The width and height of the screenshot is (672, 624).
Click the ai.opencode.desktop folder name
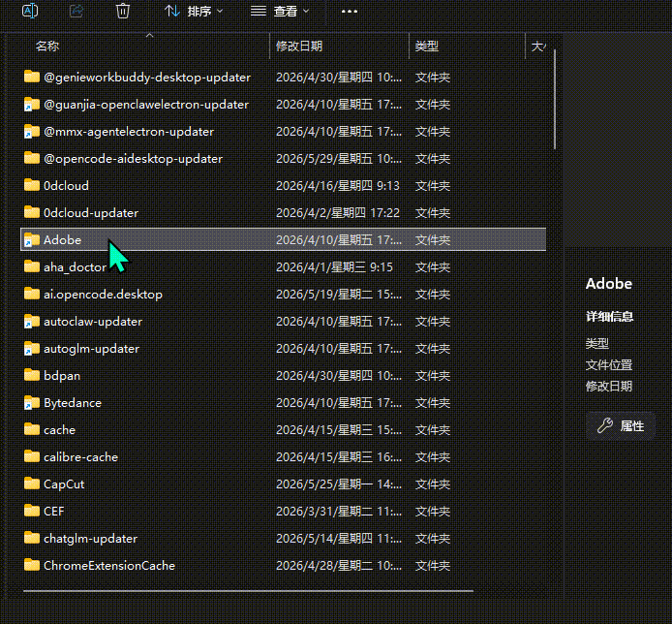tap(103, 295)
